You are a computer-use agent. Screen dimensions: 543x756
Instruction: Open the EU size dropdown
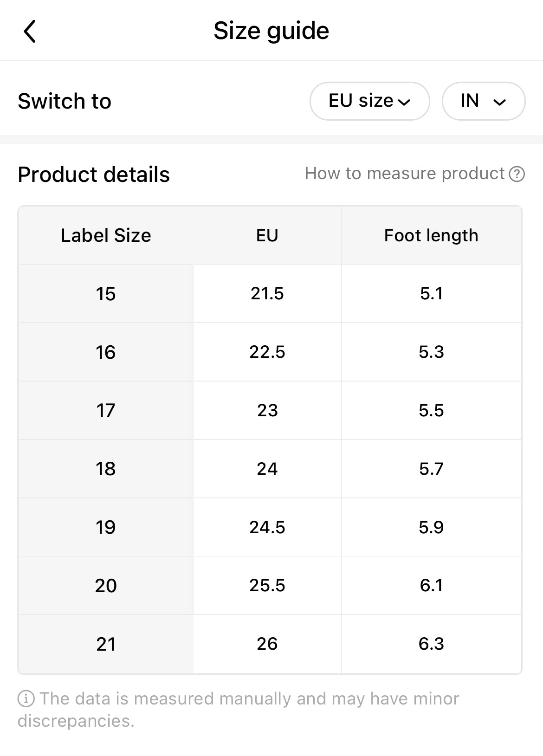coord(369,101)
